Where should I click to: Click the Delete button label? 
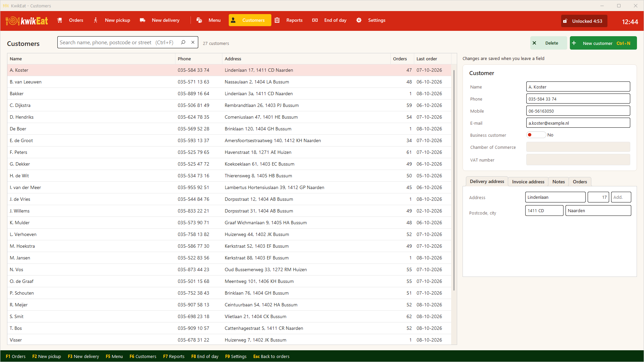point(551,43)
